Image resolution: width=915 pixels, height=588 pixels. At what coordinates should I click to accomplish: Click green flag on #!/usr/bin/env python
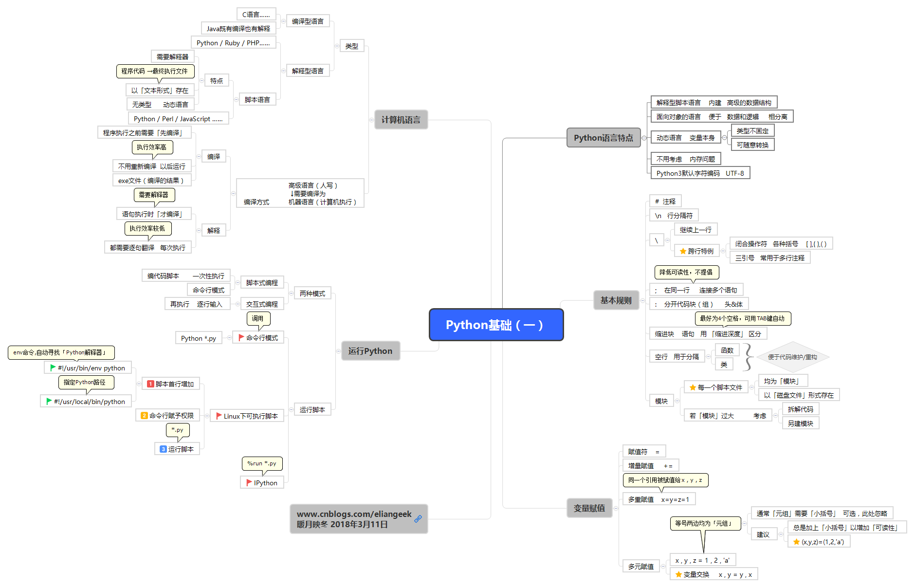point(53,367)
